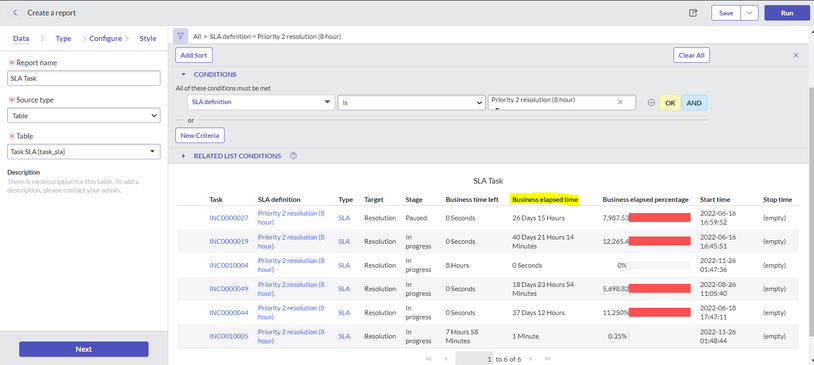Click the Add Sort button
Image resolution: width=814 pixels, height=365 pixels.
point(194,55)
